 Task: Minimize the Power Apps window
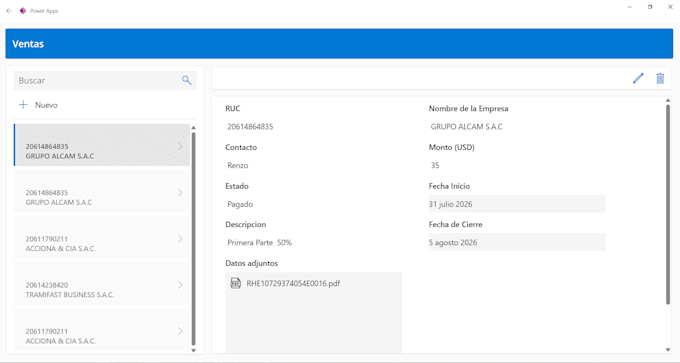click(x=630, y=7)
